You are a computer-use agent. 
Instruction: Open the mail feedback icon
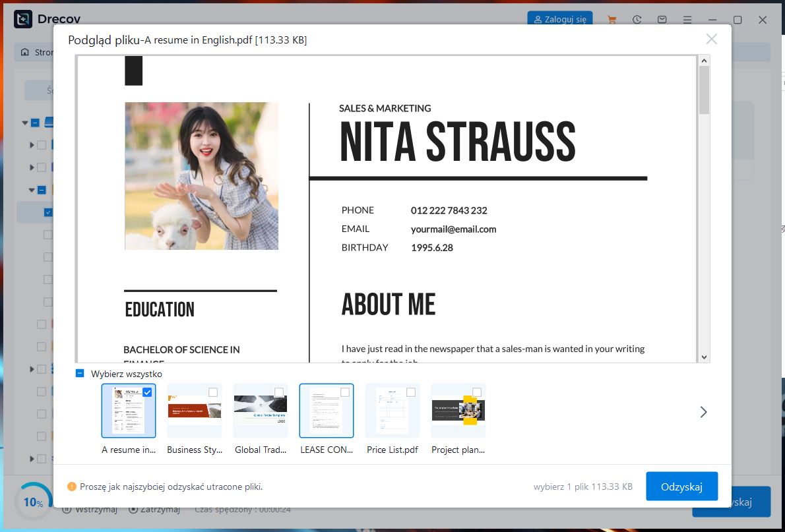(662, 20)
